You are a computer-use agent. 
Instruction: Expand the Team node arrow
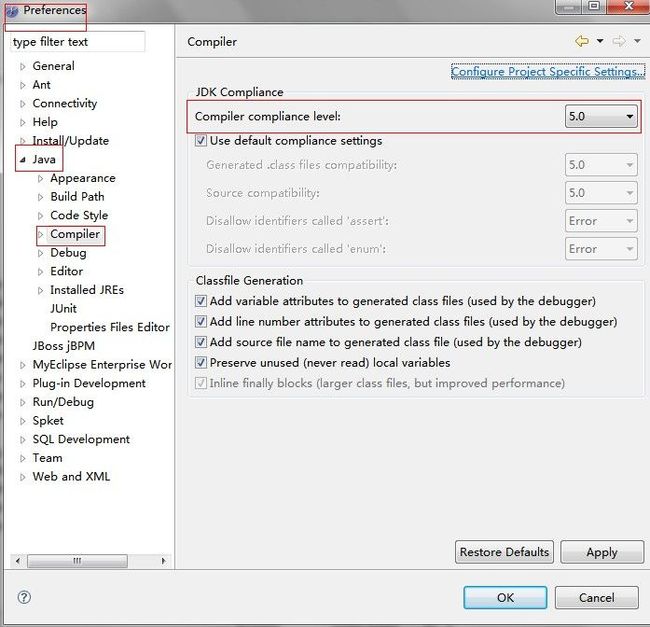[x=23, y=458]
